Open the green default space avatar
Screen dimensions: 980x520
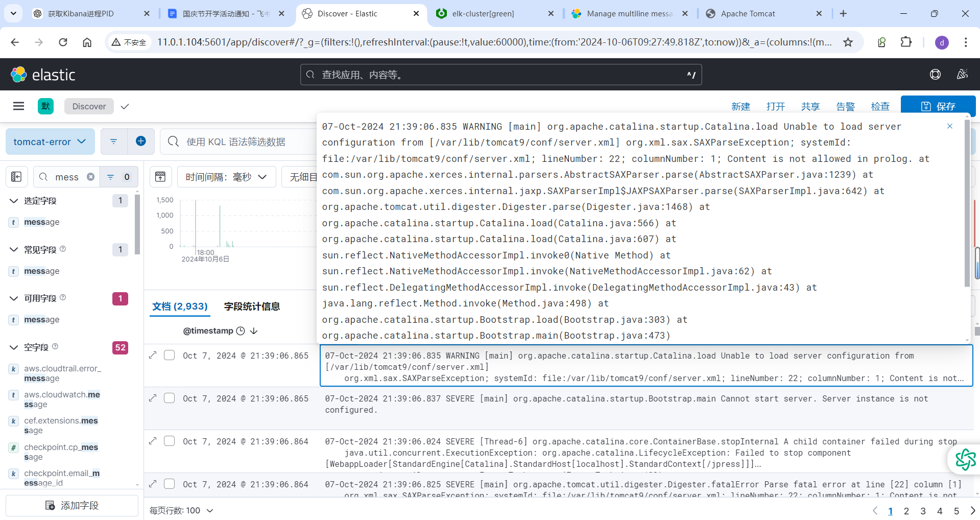point(45,106)
